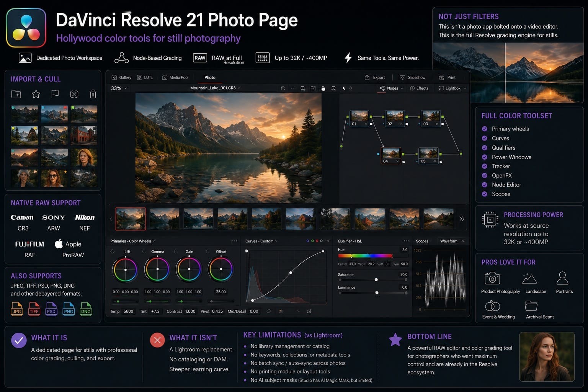The image size is (588, 392).
Task: Select the hand pan tool
Action: [x=323, y=88]
